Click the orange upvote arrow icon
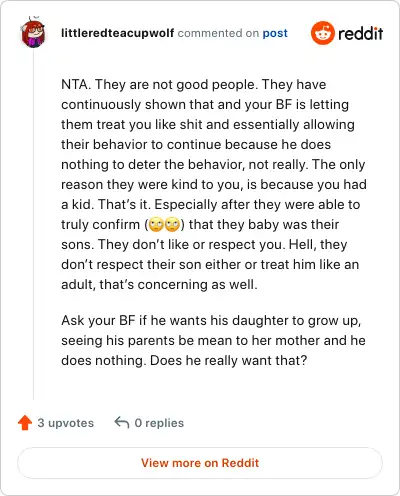The width and height of the screenshot is (400, 496). click(x=25, y=423)
